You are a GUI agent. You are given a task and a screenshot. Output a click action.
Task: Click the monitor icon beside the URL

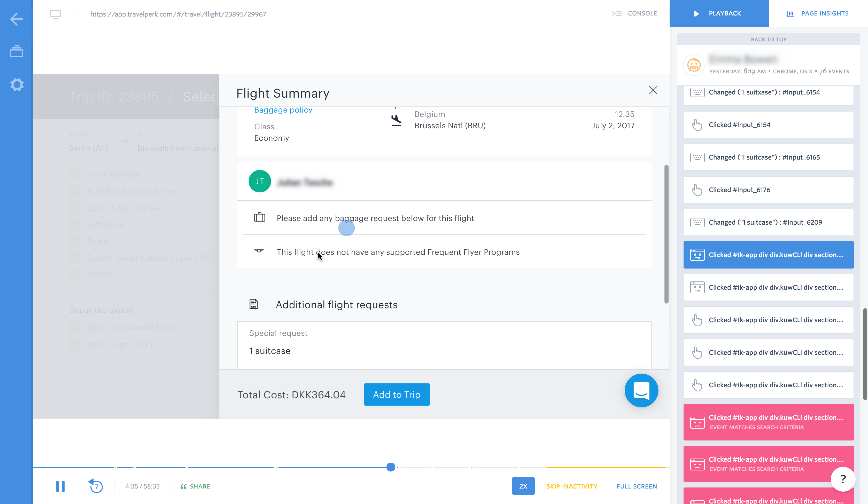[x=56, y=14]
